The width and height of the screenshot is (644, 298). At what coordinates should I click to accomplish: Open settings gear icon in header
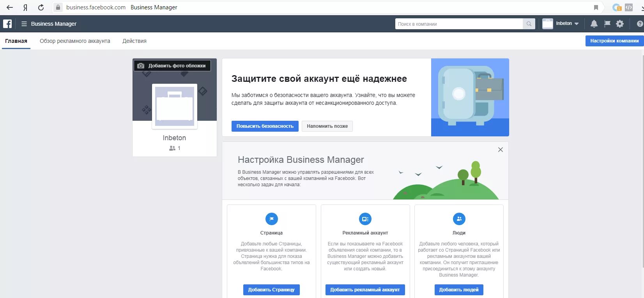click(620, 24)
